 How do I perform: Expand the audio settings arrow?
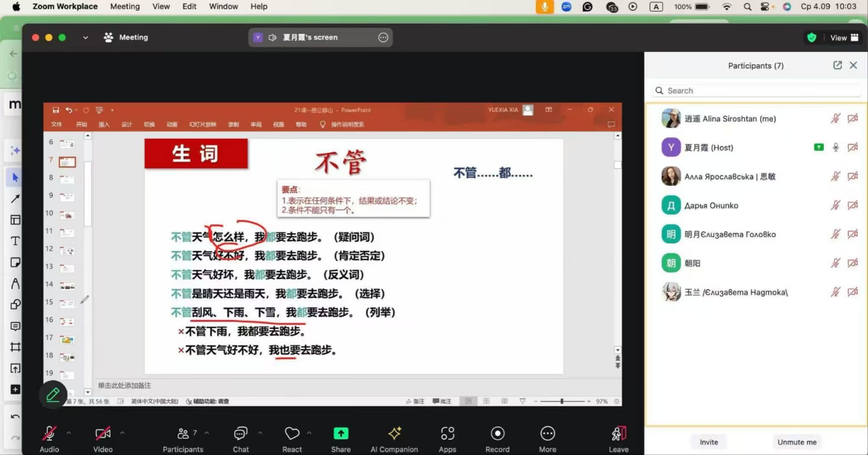[x=69, y=433]
